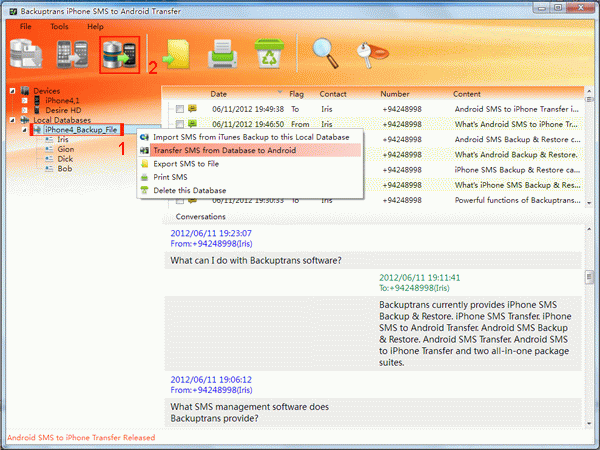Click the Flag column header

click(x=297, y=94)
